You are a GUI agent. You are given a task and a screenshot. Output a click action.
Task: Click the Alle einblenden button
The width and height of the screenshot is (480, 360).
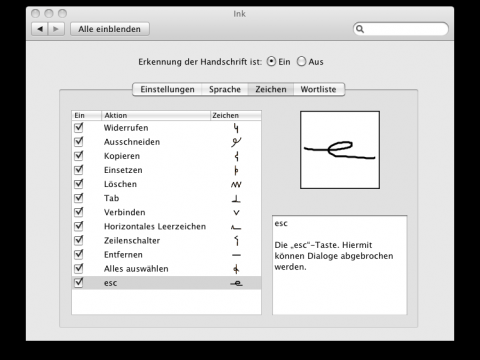tap(110, 29)
